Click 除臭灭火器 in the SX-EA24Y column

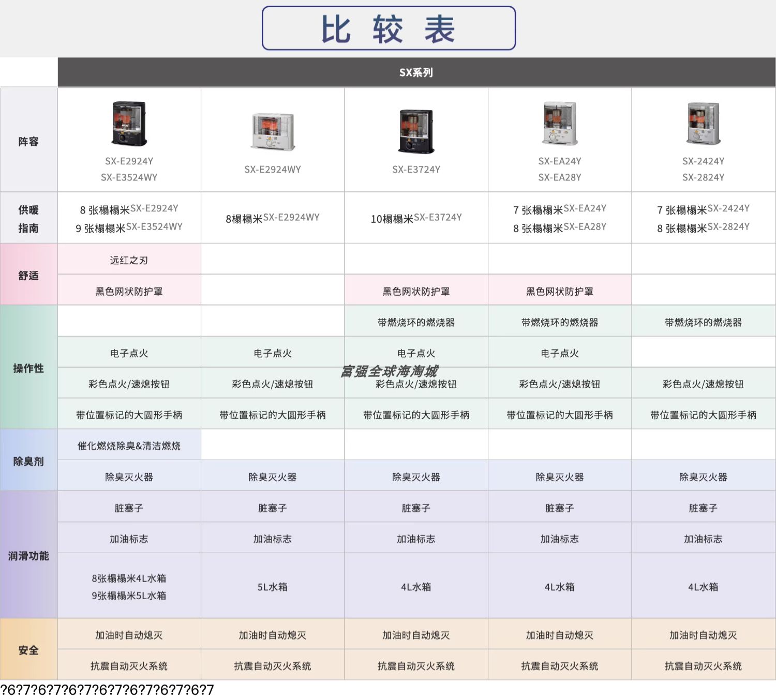tap(560, 477)
